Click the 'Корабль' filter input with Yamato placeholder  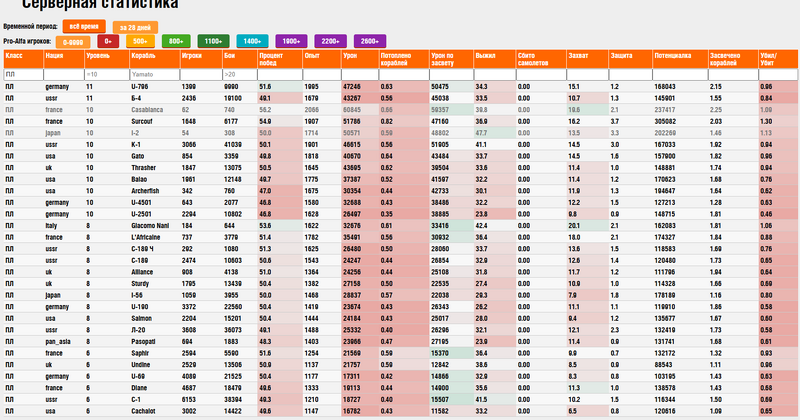point(150,74)
